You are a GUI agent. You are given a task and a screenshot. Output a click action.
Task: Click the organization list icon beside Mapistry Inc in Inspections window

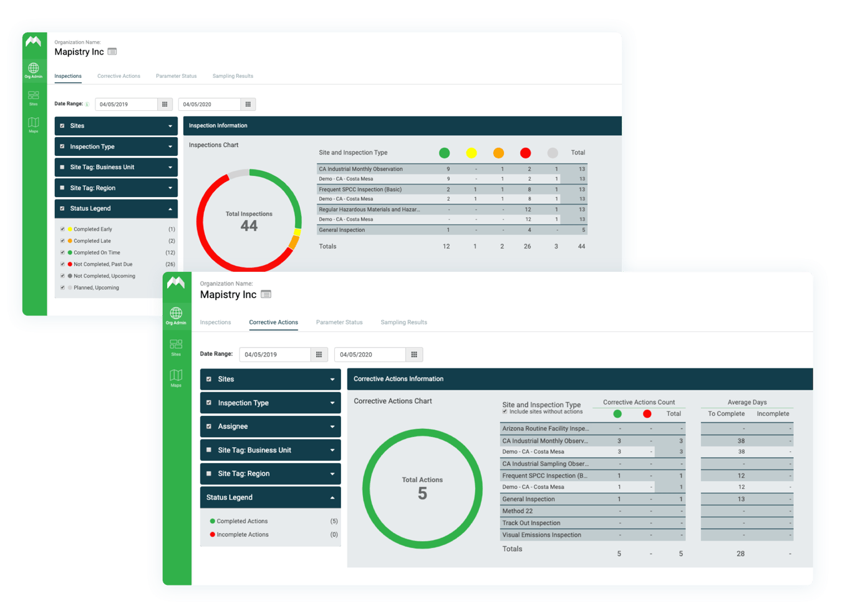[x=112, y=52]
